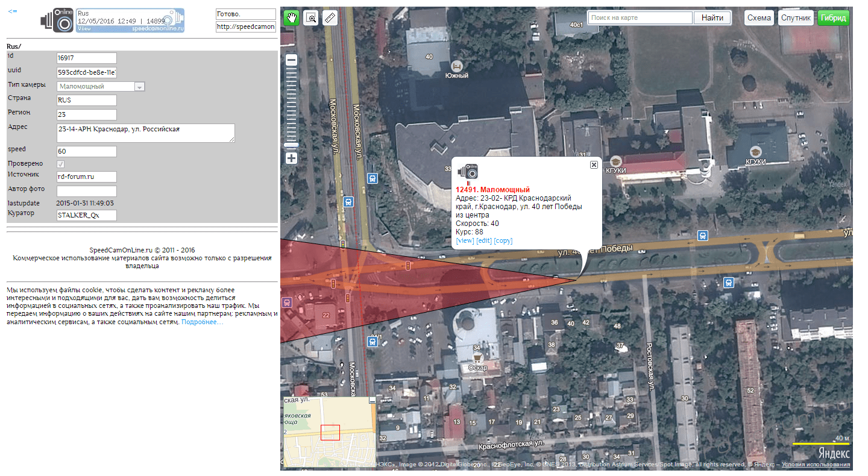Select the ruler distance tool

tap(330, 17)
